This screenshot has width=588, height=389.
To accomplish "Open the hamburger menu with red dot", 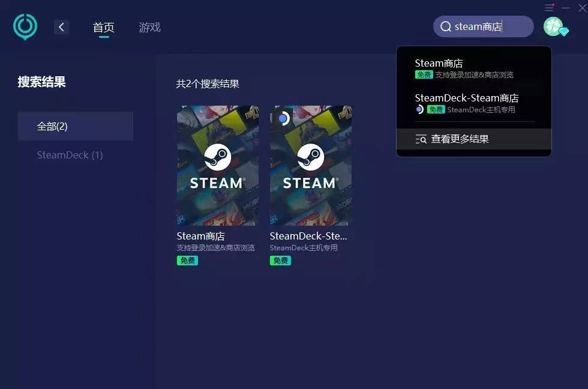I will 550,7.
